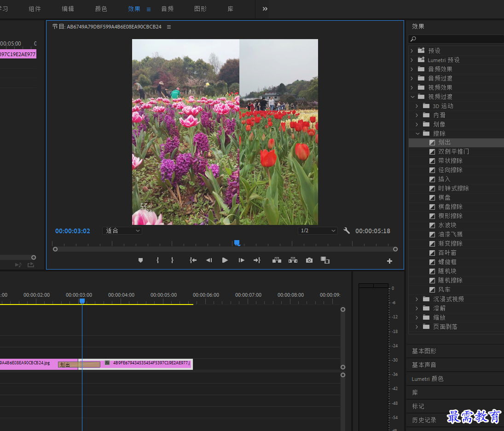Expand the 预设 folder
This screenshot has height=431, width=504.
point(412,51)
